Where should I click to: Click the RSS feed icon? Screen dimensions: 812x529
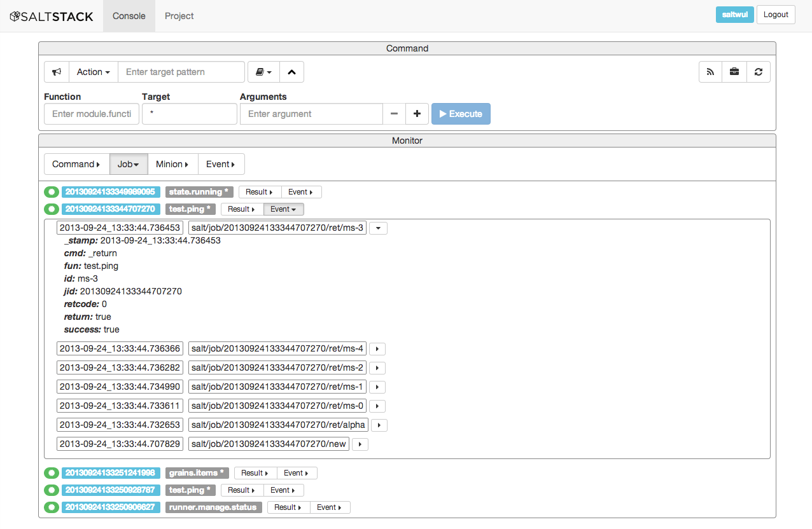(x=710, y=71)
